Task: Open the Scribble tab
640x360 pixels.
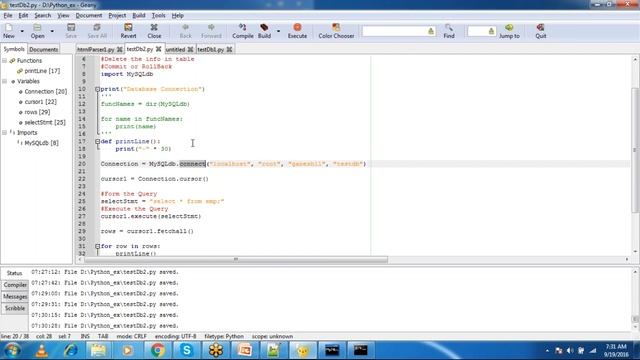Action: [15, 308]
